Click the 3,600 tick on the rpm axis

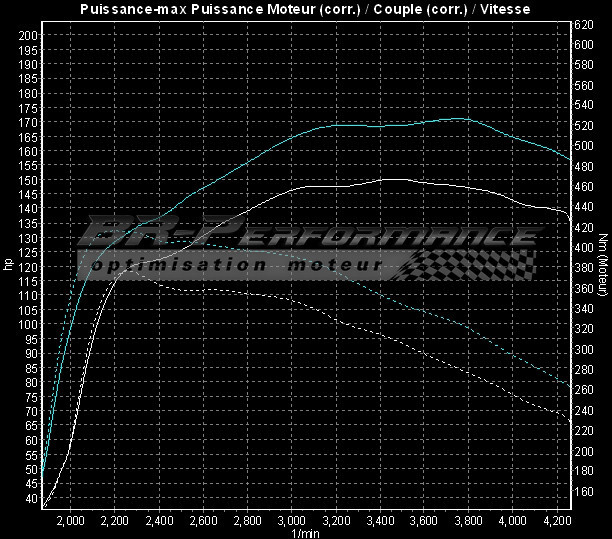coord(424,520)
